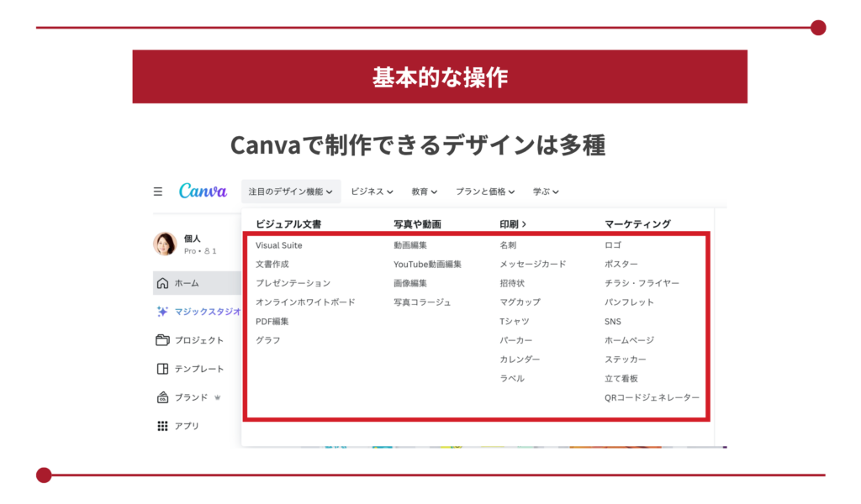Click the プロジェクト folder icon
Image resolution: width=861 pixels, height=504 pixels.
point(162,340)
